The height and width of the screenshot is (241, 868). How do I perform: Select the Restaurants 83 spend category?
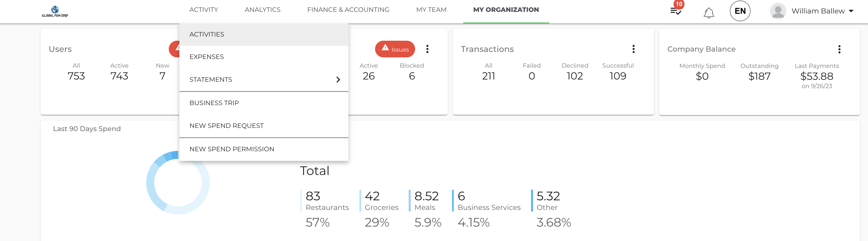click(x=325, y=201)
